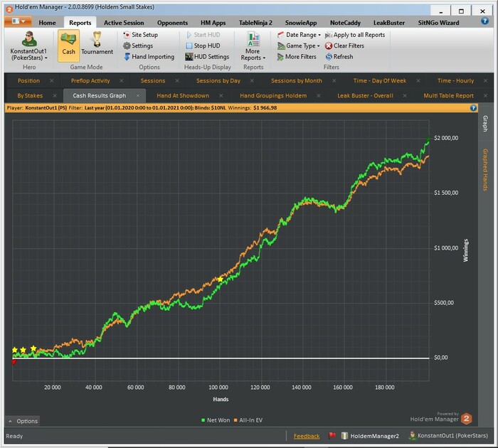The width and height of the screenshot is (498, 448).
Task: Open the hero selection dropdown arrow
Action: point(46,58)
